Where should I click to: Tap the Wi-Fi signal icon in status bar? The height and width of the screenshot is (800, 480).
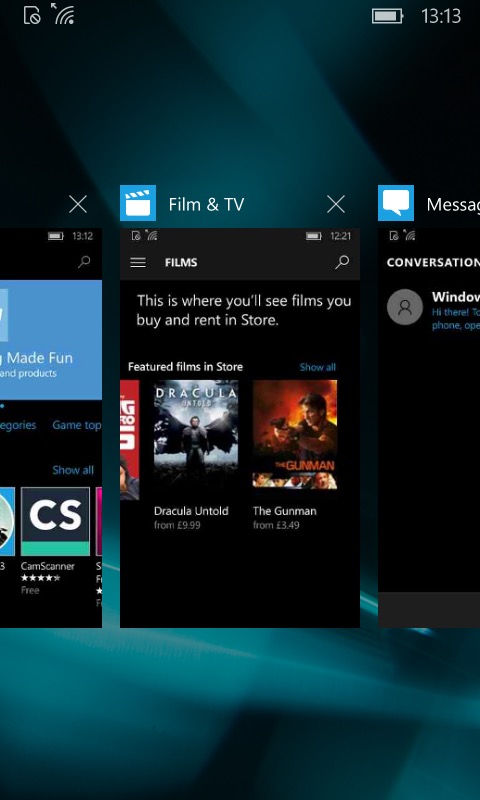63,14
